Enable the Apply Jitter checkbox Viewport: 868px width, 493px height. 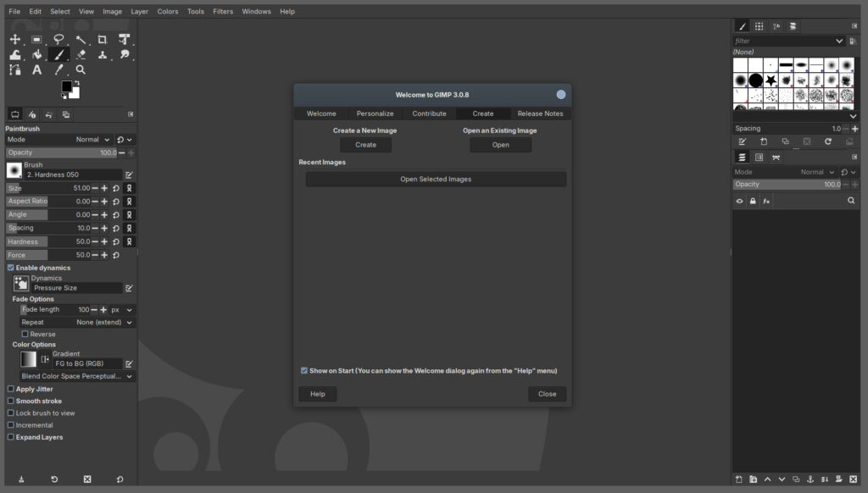point(11,389)
